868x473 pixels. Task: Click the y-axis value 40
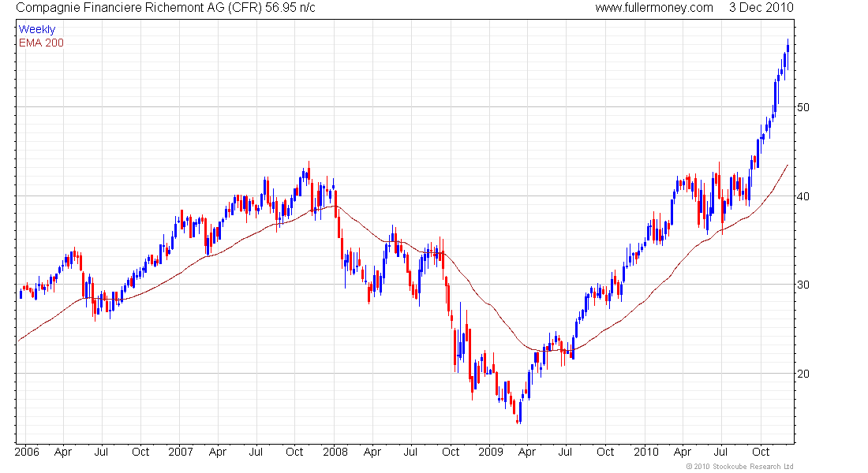[x=803, y=196]
